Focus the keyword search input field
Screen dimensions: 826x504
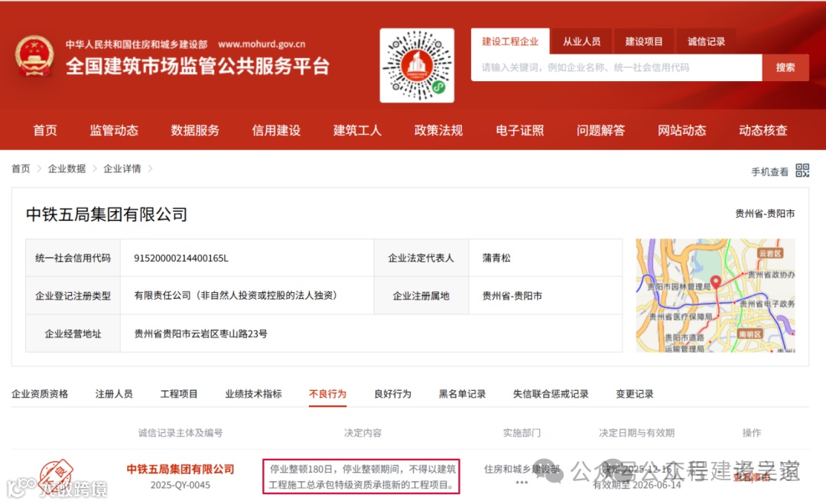616,67
